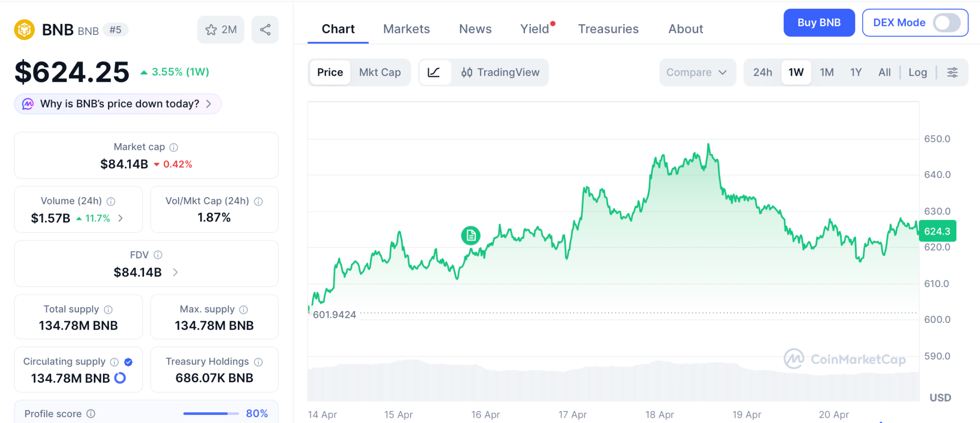980x423 pixels.
Task: Click the Circulating supply verified badge
Action: click(128, 362)
